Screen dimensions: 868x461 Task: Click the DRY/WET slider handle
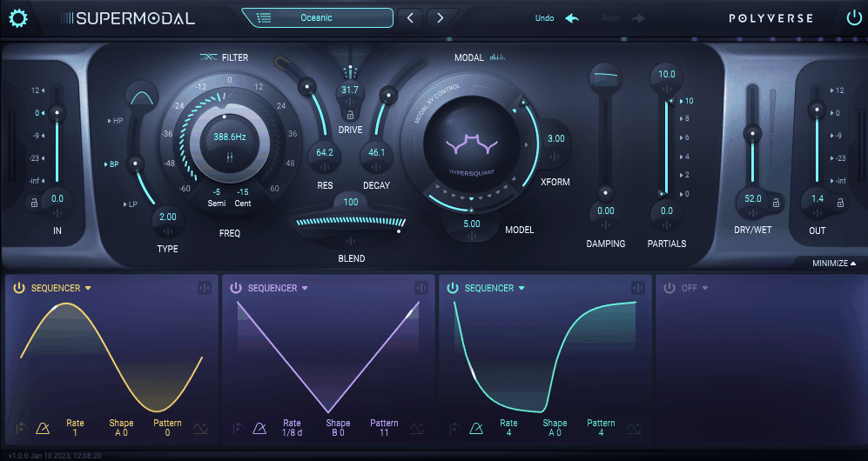click(752, 134)
